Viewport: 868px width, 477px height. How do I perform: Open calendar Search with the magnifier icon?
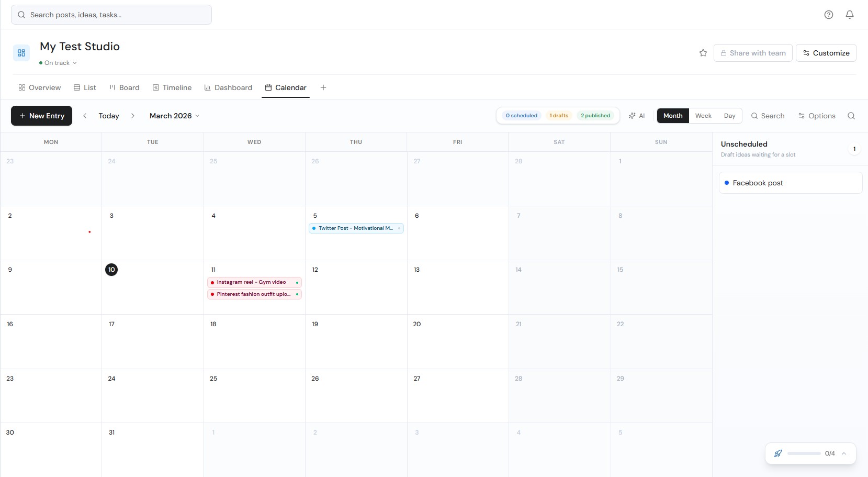767,116
